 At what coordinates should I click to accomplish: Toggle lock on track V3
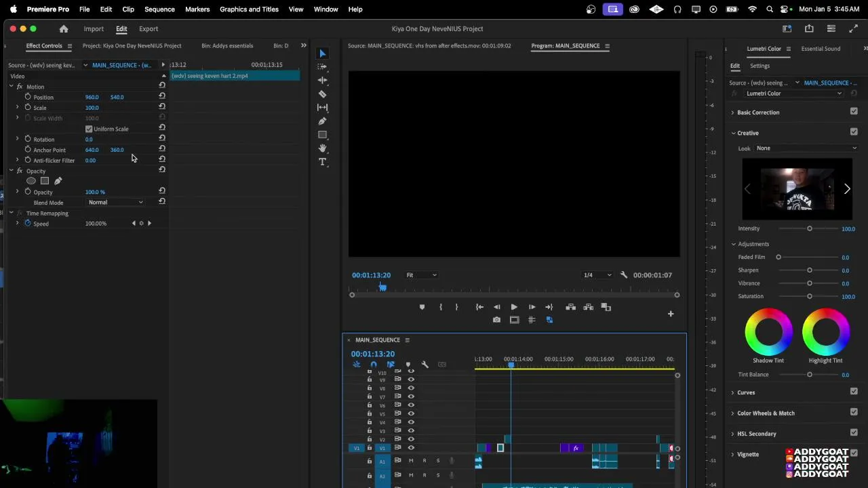tap(370, 430)
